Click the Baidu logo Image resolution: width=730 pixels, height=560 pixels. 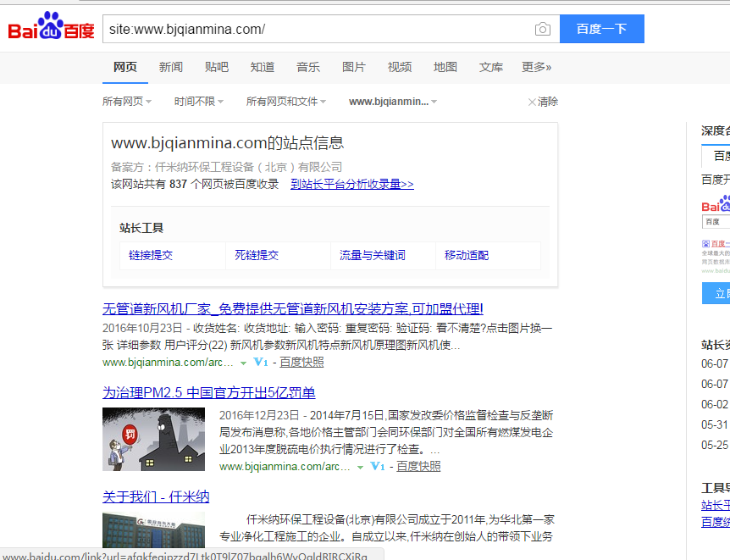[x=51, y=26]
